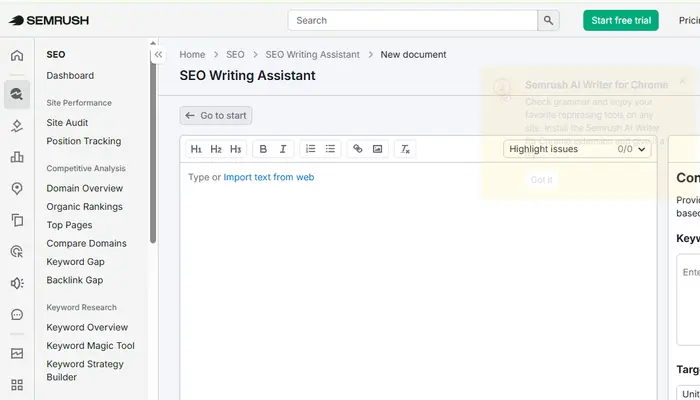Open Organic Rankings
This screenshot has height=400, width=700.
(84, 207)
